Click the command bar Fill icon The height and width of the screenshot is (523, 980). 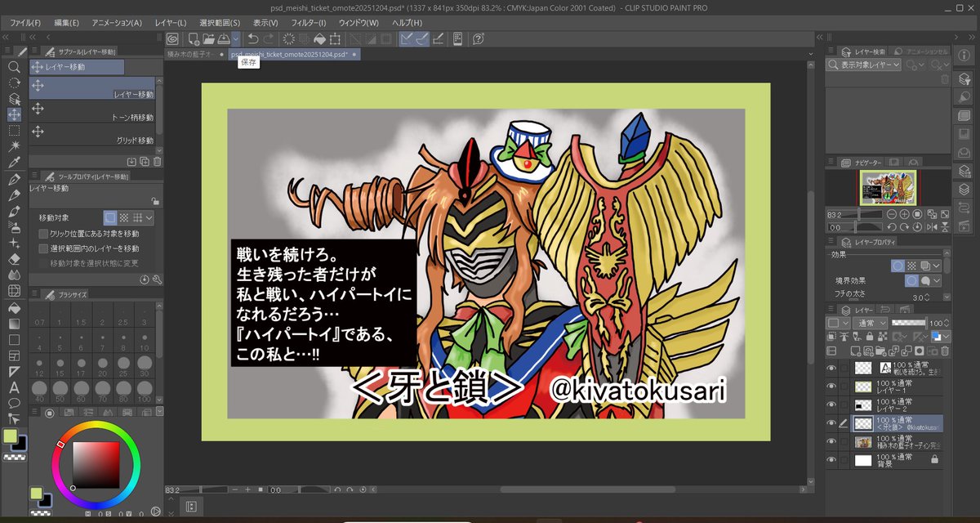[x=320, y=38]
